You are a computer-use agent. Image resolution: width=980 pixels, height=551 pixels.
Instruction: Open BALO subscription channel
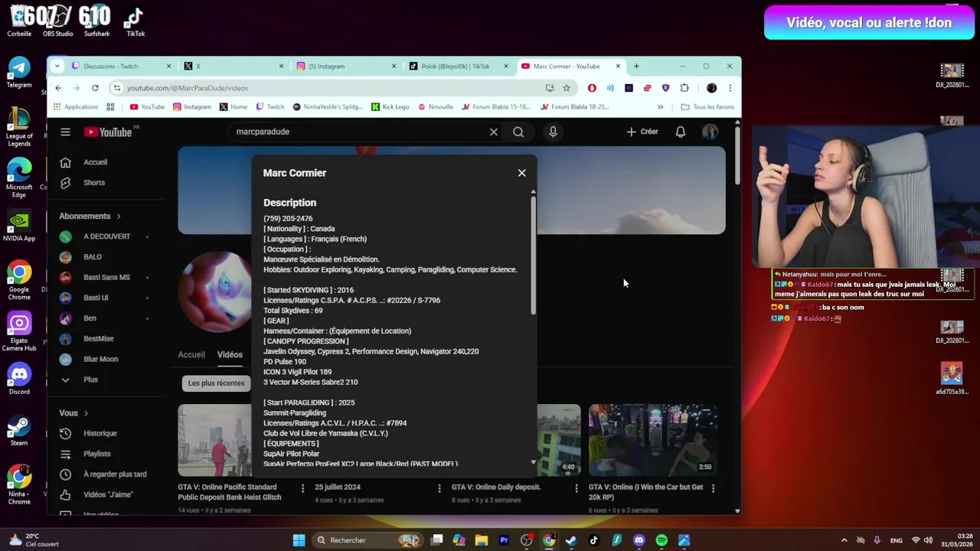click(92, 256)
